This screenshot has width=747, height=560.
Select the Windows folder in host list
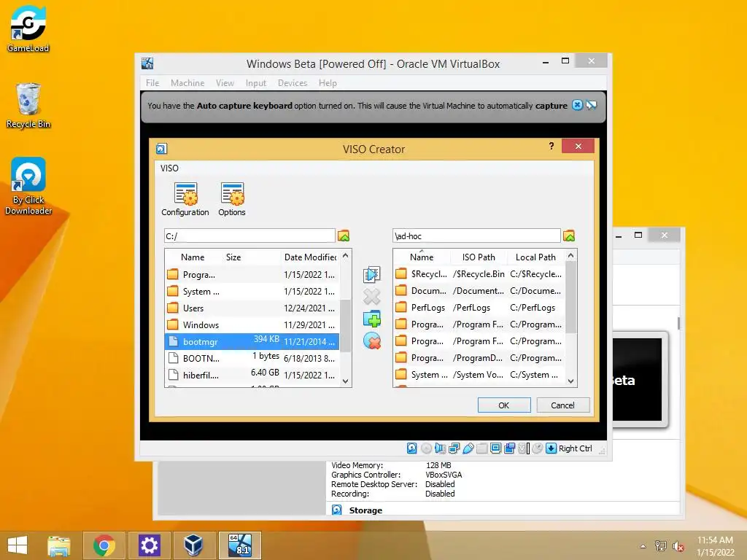pyautogui.click(x=252, y=324)
